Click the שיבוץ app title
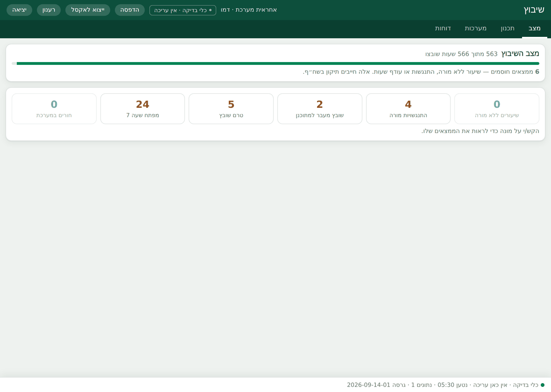This screenshot has width=551, height=392. click(x=534, y=10)
